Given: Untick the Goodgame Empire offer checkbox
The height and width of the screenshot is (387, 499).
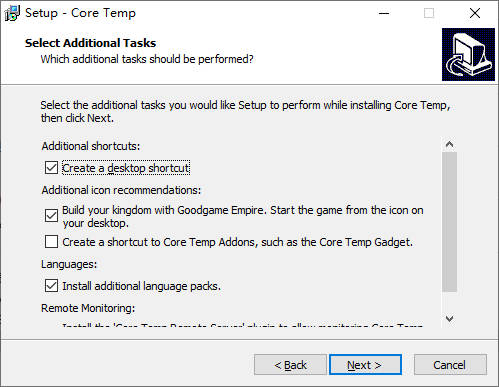Looking at the screenshot, I should tap(51, 216).
